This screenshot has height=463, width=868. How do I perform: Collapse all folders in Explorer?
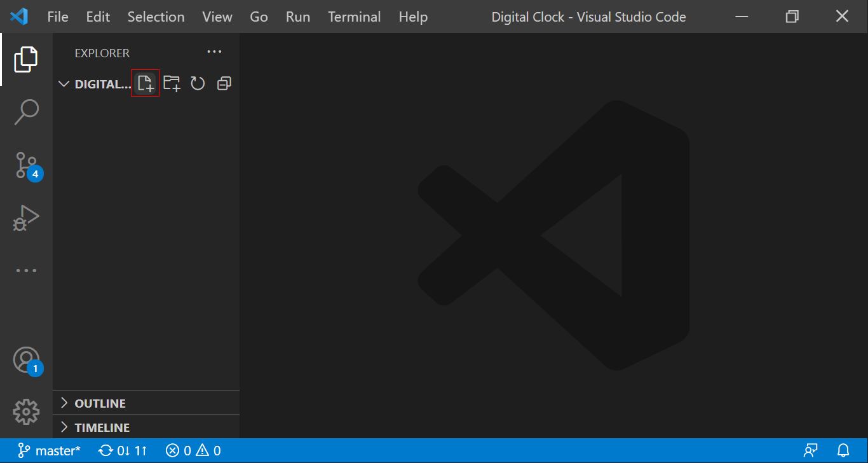tap(224, 83)
